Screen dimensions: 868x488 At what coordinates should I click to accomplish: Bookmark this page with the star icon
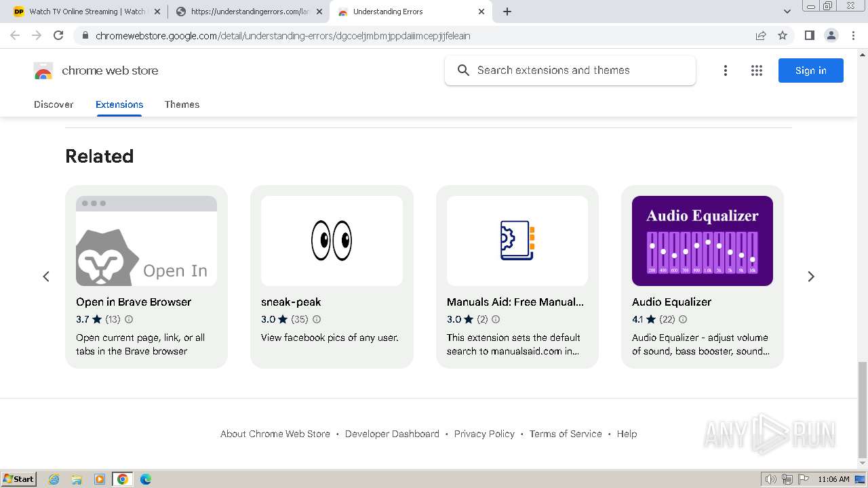point(783,35)
